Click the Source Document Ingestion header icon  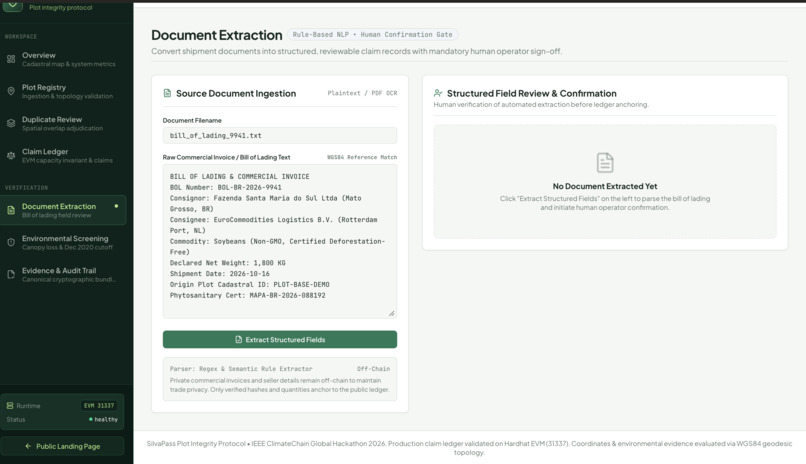pyautogui.click(x=167, y=93)
